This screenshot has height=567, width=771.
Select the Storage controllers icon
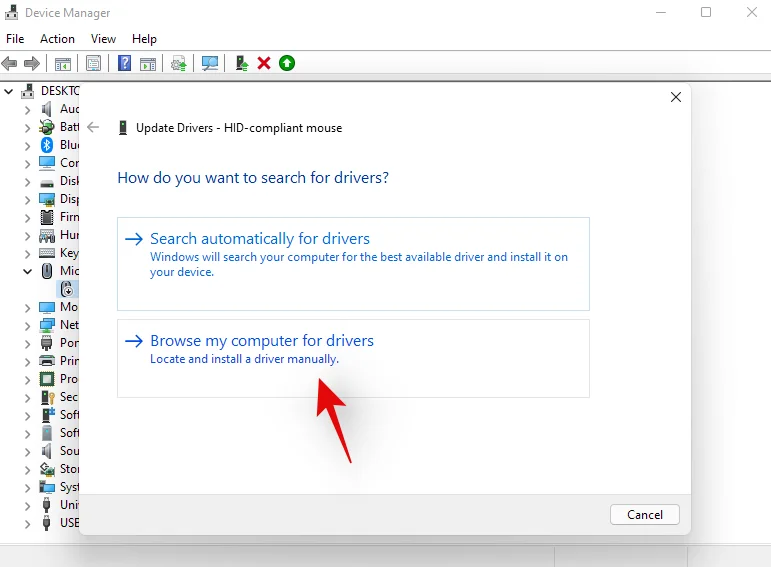[47, 469]
